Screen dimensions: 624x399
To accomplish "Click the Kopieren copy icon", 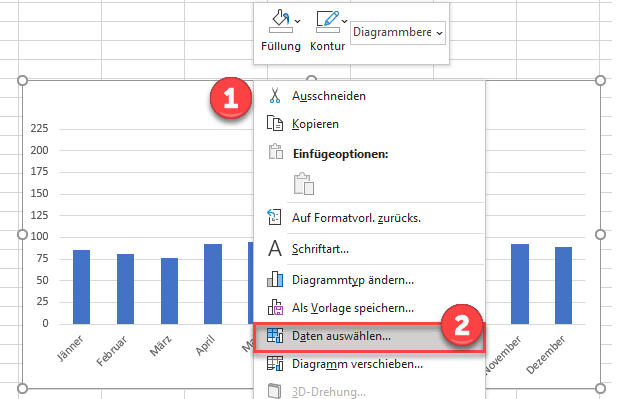I will [275, 124].
